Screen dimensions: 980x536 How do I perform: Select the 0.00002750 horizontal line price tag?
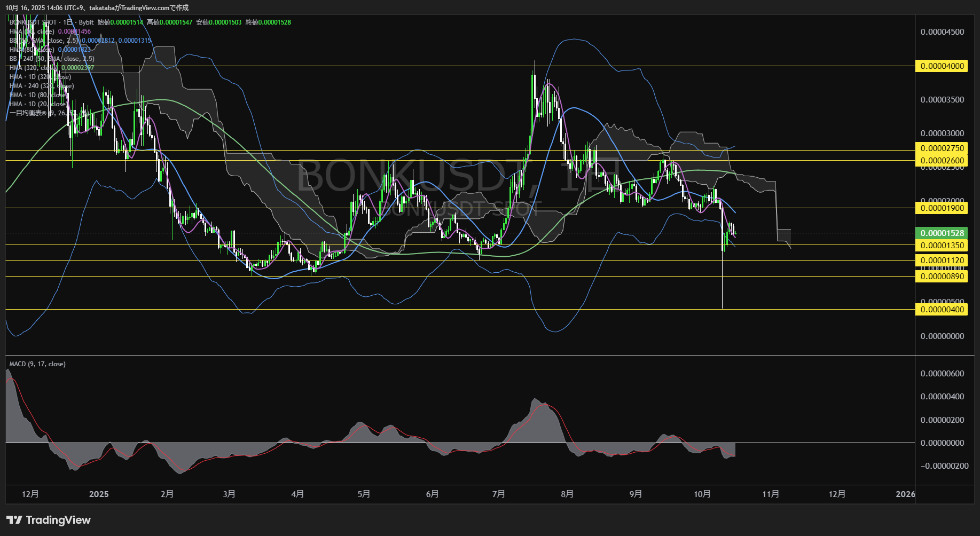[942, 148]
